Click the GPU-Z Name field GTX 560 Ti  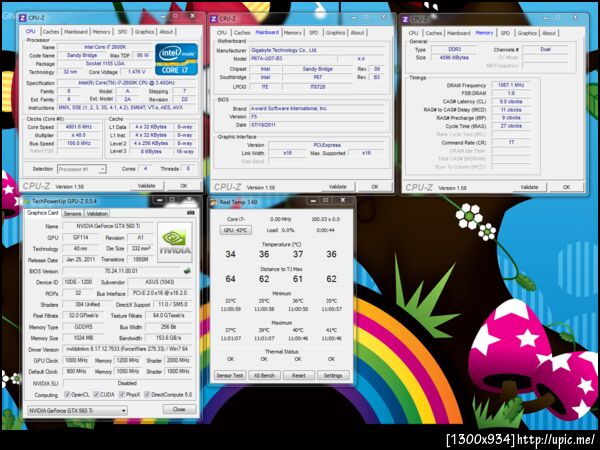pos(108,226)
